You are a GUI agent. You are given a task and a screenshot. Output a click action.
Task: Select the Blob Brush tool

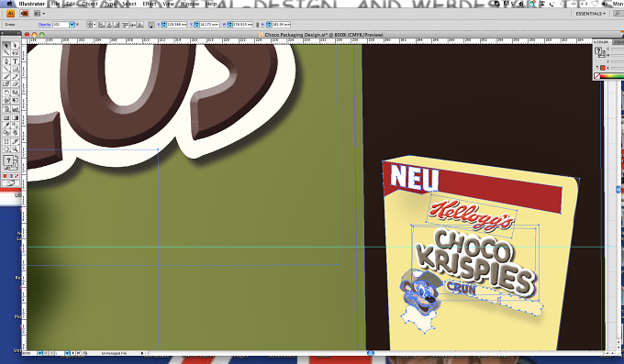[6, 84]
